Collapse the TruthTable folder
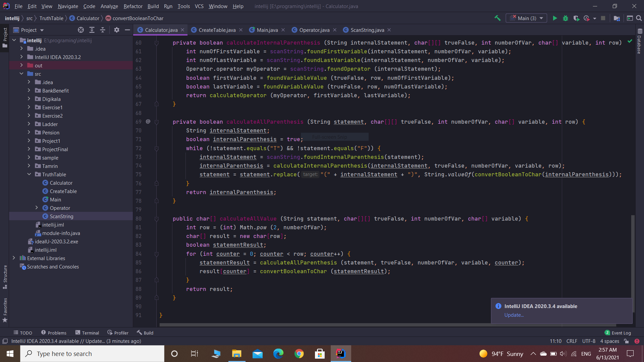644x362 pixels. click(x=29, y=174)
